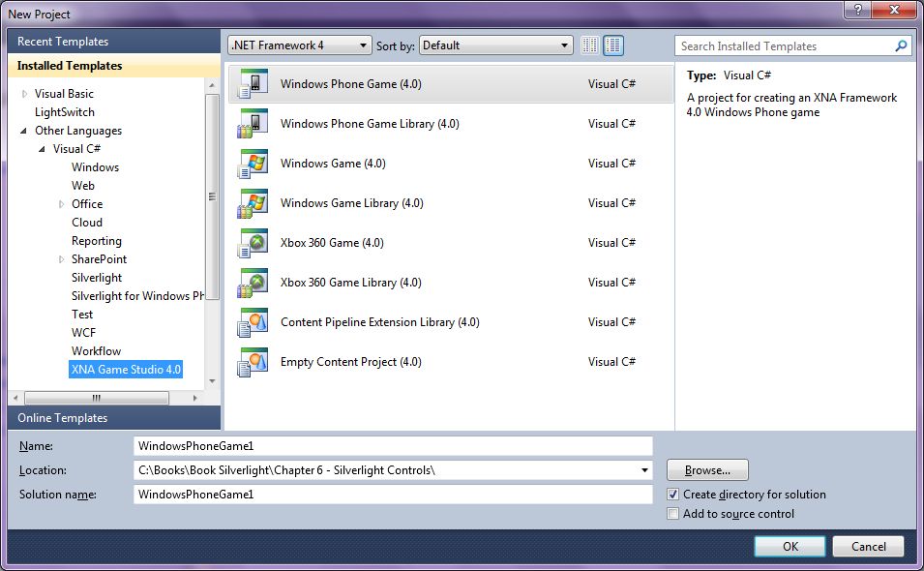Select LightSwitch in the template tree
The image size is (924, 571).
(64, 112)
